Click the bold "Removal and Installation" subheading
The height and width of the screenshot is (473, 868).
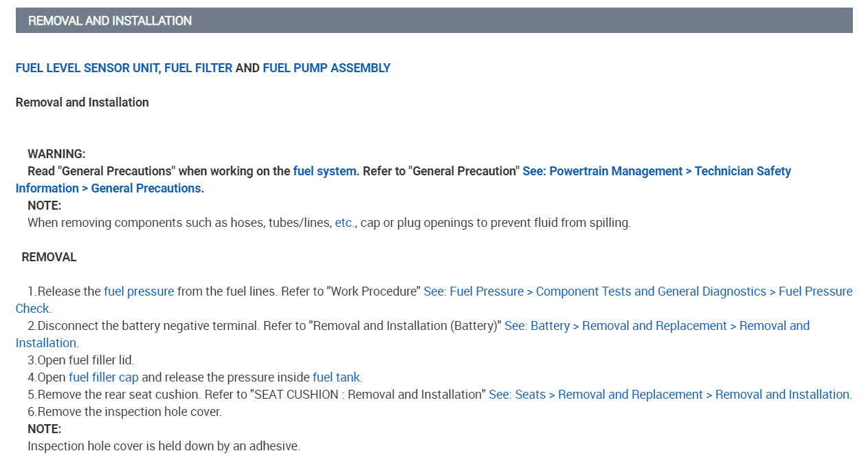point(82,102)
